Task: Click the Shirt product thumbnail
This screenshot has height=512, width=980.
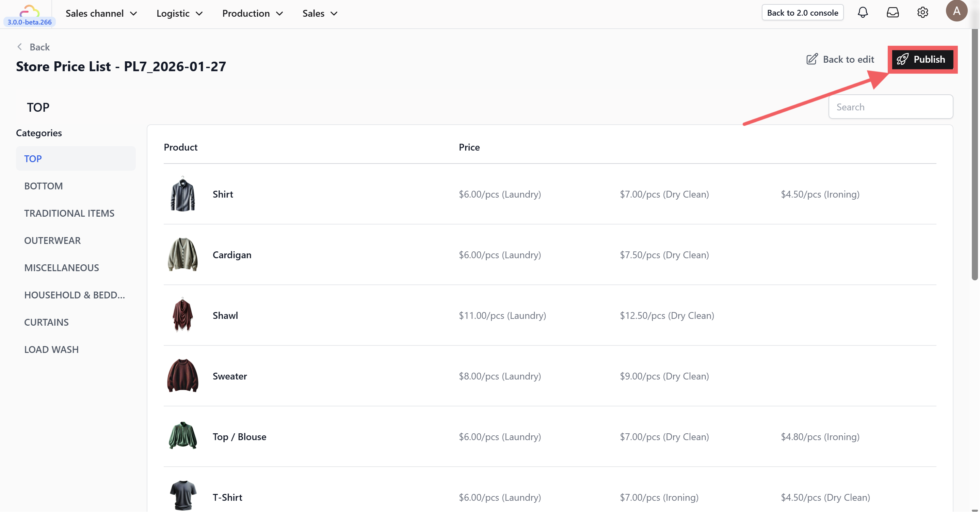Action: pos(182,194)
